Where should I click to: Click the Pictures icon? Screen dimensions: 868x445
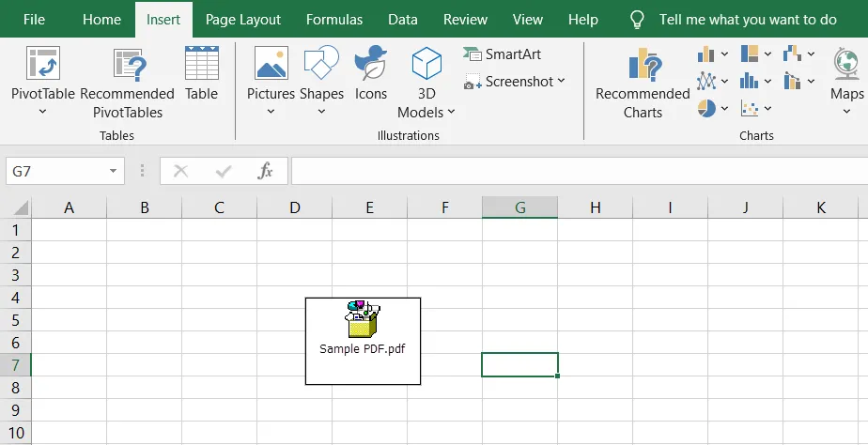(x=271, y=63)
